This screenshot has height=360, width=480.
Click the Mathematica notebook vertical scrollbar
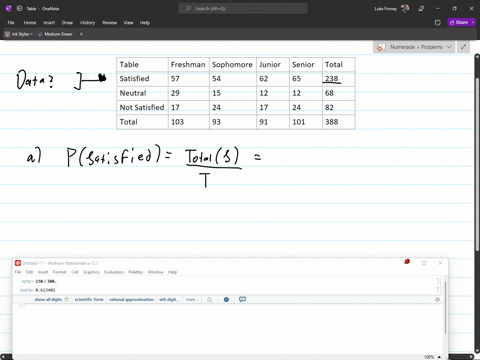coord(446,307)
